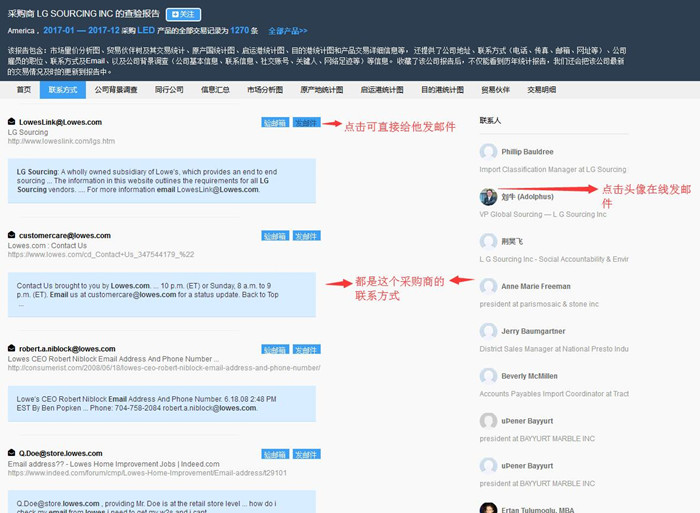Screen dimensions: 700x513
Task: Click the 关注 follow button
Action: [183, 14]
